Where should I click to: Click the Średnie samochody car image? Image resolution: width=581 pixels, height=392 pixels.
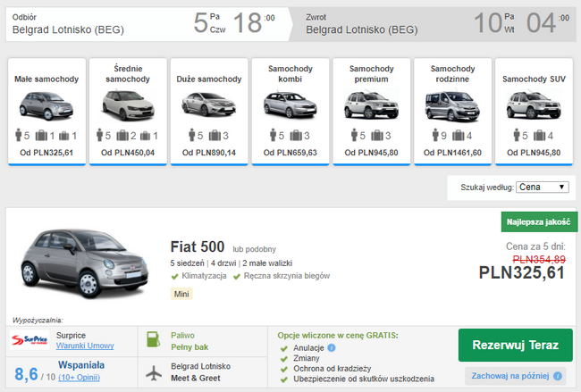pos(128,106)
